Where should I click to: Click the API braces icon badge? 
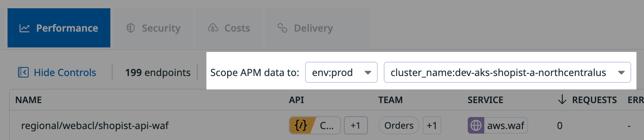click(x=301, y=125)
